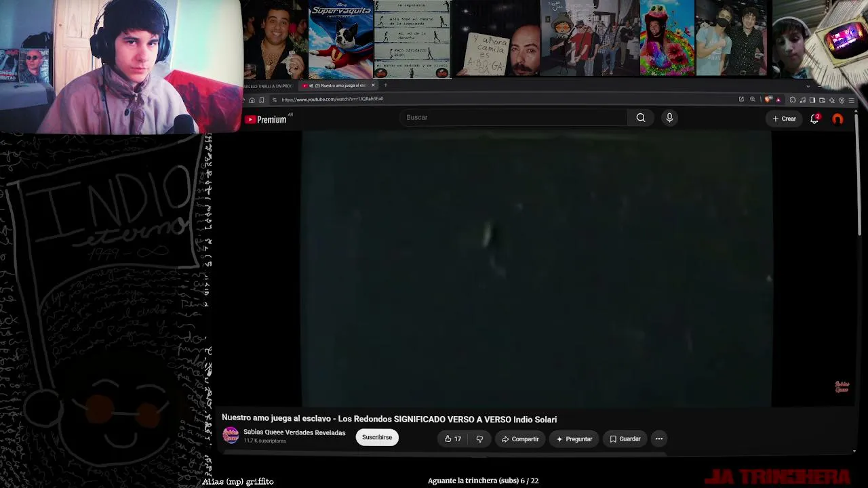Close the Nuestro amo juega tab
Screen dimensions: 868x488
[373, 85]
